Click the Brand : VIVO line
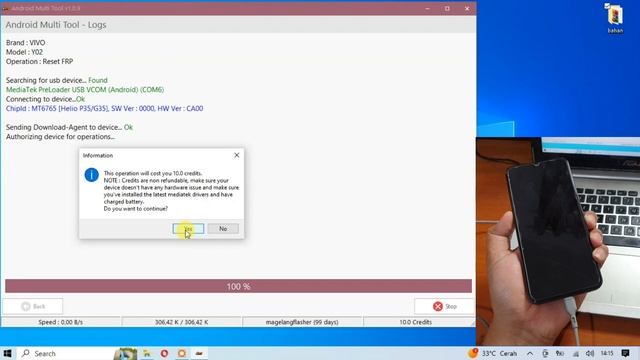 point(26,42)
